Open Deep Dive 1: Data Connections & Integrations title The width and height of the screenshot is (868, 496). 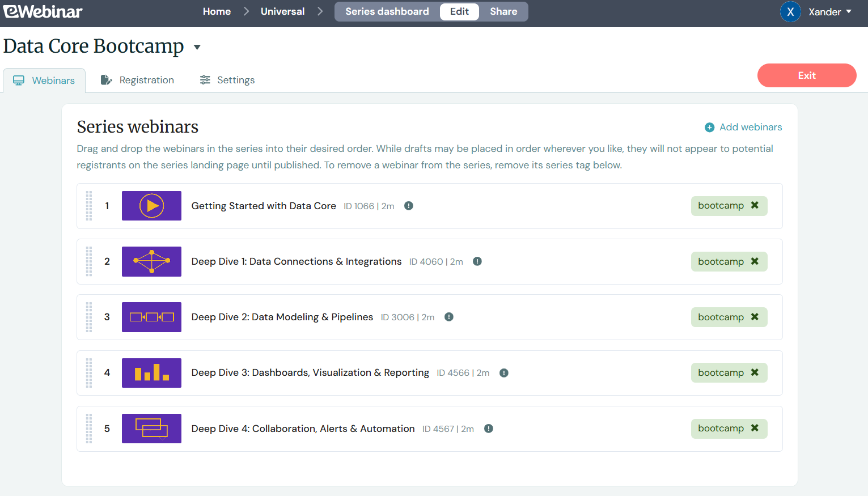(297, 261)
